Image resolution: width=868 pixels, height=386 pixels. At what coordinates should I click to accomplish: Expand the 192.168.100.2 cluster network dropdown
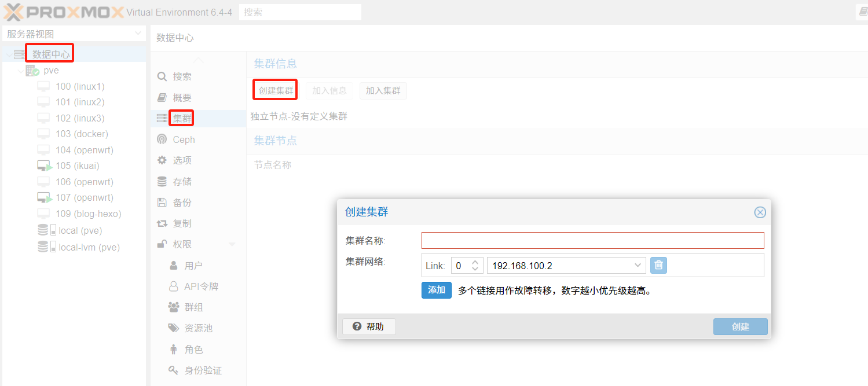click(x=638, y=266)
